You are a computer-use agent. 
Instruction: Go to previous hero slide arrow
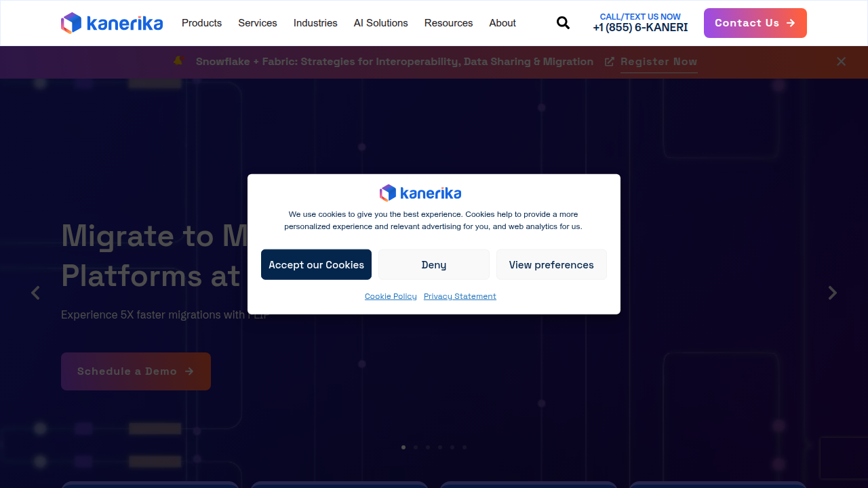pyautogui.click(x=35, y=293)
